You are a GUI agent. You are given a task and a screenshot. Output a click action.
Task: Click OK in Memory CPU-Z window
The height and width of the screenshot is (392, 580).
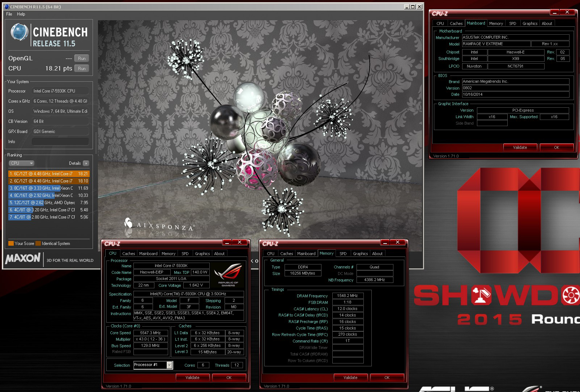[x=387, y=378]
